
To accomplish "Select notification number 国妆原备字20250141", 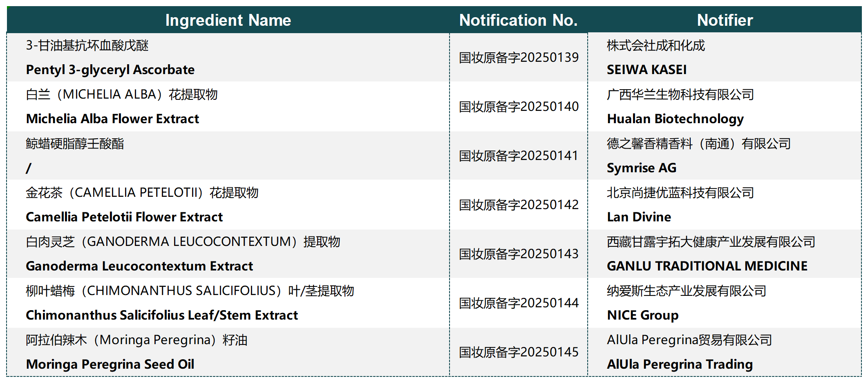I will (518, 155).
